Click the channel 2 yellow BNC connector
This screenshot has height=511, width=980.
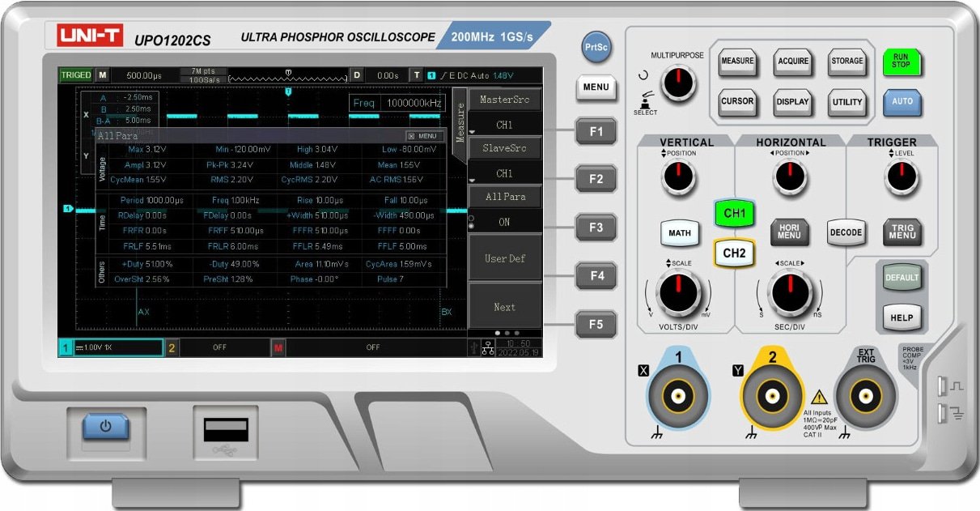773,395
